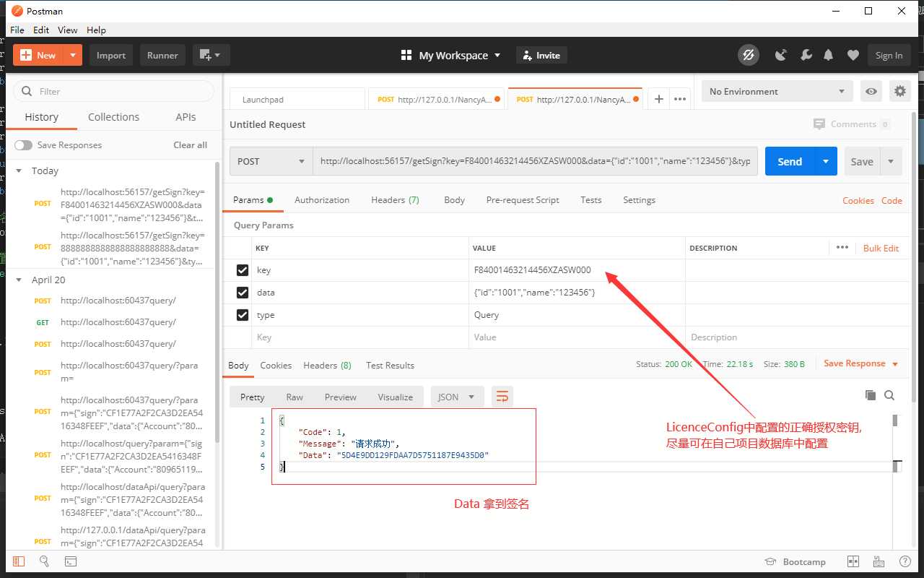Open the console icon in status bar

71,561
